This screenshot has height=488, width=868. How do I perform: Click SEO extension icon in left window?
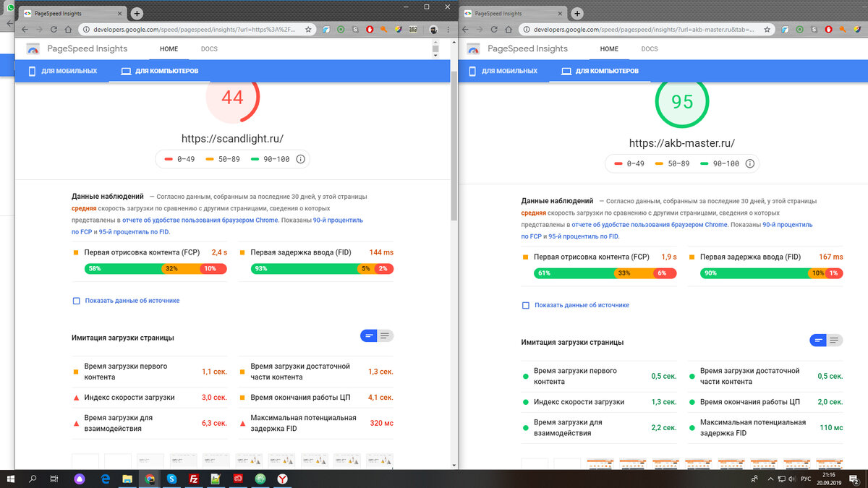pyautogui.click(x=413, y=30)
